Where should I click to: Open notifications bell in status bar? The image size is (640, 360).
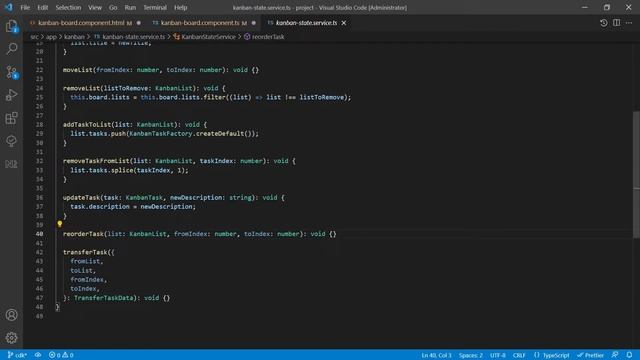(x=629, y=355)
